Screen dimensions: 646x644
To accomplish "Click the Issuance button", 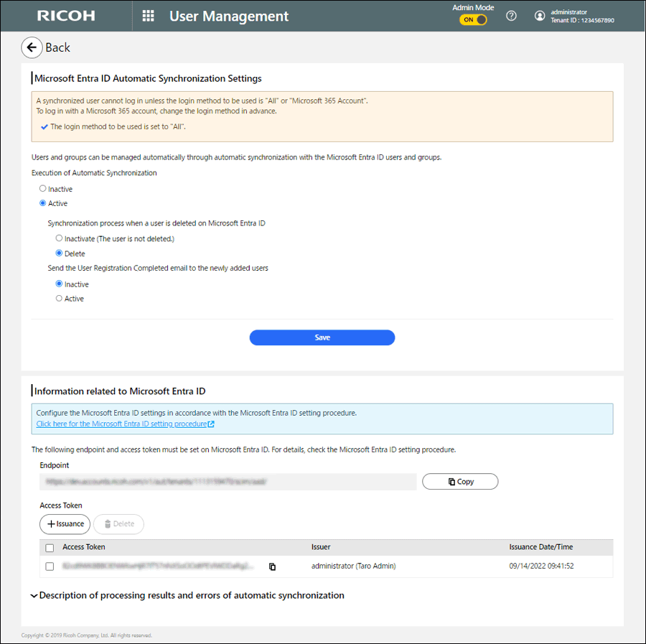I will [65, 524].
